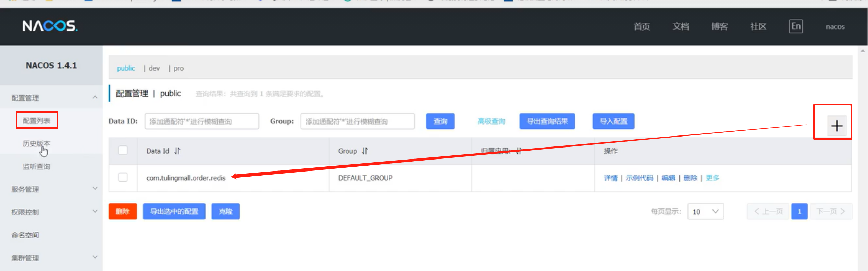Click 导出查询结果 button

pyautogui.click(x=547, y=121)
